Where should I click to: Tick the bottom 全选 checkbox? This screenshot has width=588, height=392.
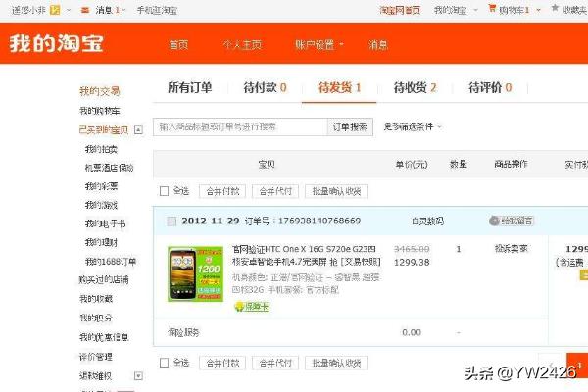tap(164, 363)
